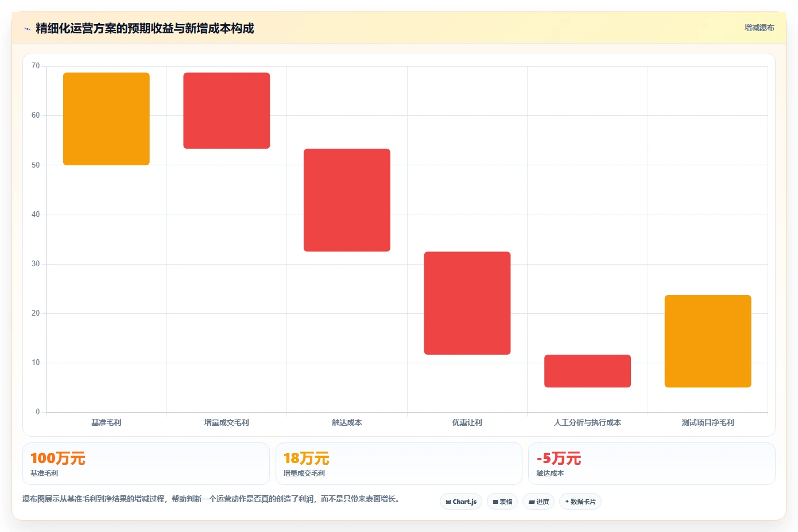
Task: Click the red 触达成本 bar
Action: (x=347, y=200)
